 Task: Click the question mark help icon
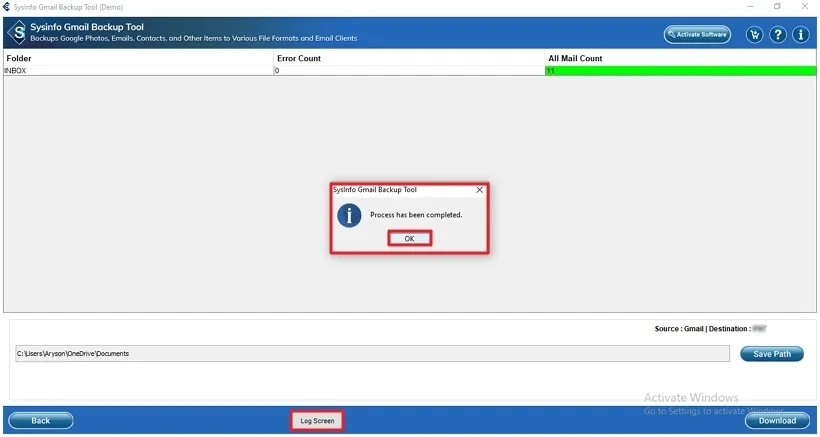tap(778, 35)
